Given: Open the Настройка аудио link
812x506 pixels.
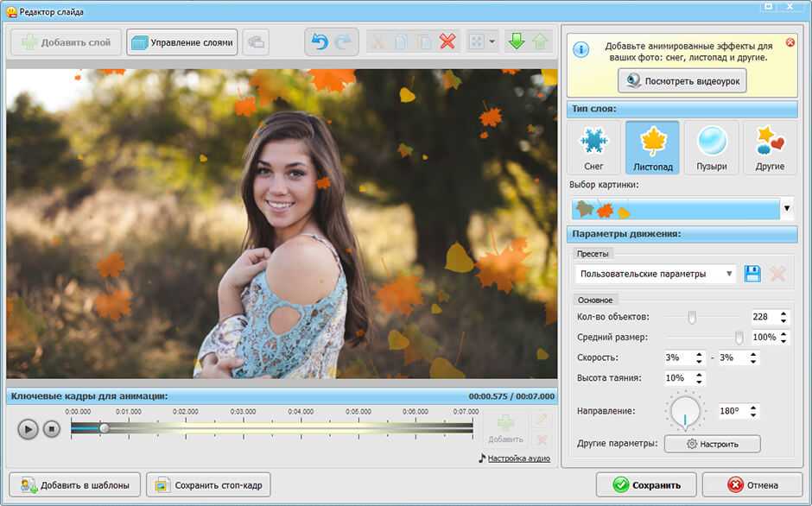Looking at the screenshot, I should coord(518,459).
